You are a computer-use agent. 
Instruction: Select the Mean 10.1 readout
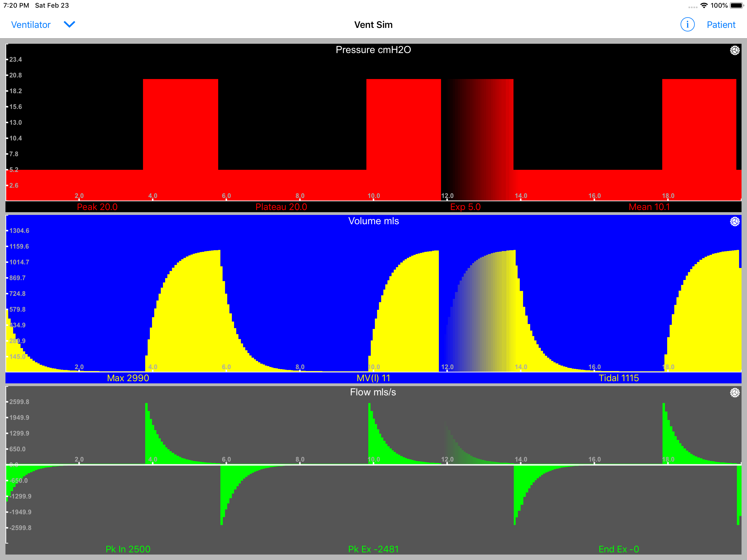[x=649, y=207]
